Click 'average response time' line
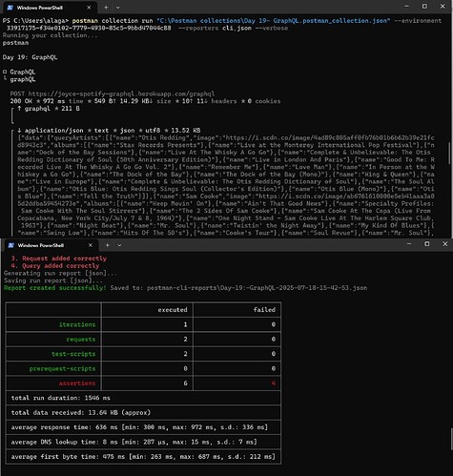 pyautogui.click(x=139, y=427)
